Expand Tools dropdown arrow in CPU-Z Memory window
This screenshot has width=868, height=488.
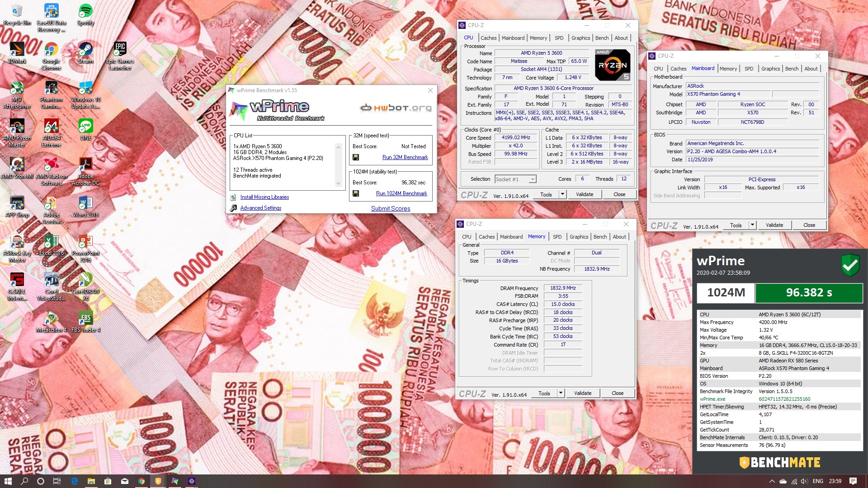[x=561, y=393]
